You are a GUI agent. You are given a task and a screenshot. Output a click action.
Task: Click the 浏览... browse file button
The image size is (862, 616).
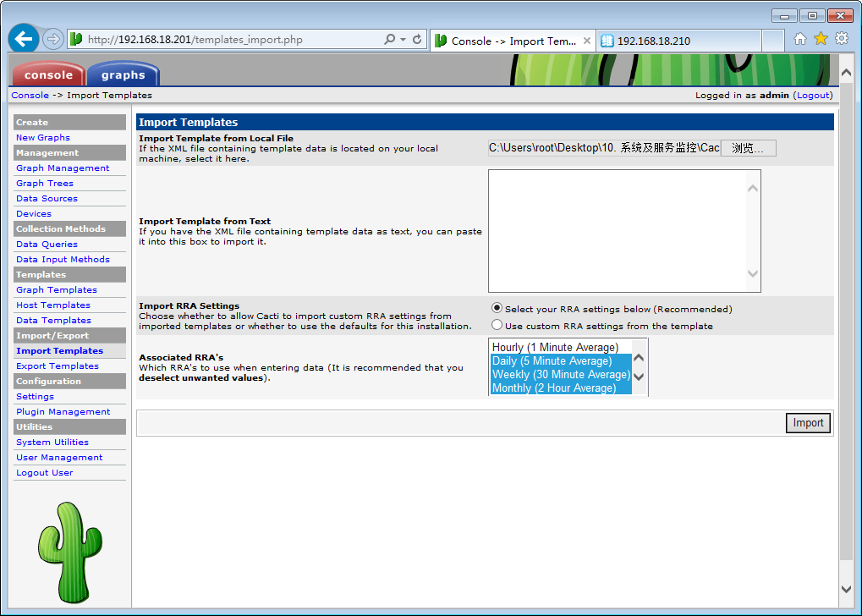coord(748,148)
